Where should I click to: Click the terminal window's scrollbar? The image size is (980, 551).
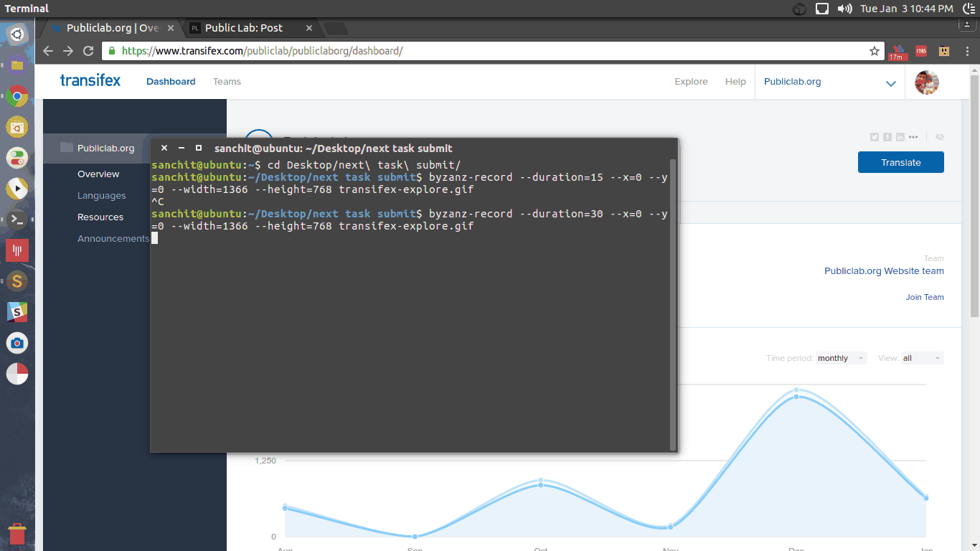click(672, 305)
